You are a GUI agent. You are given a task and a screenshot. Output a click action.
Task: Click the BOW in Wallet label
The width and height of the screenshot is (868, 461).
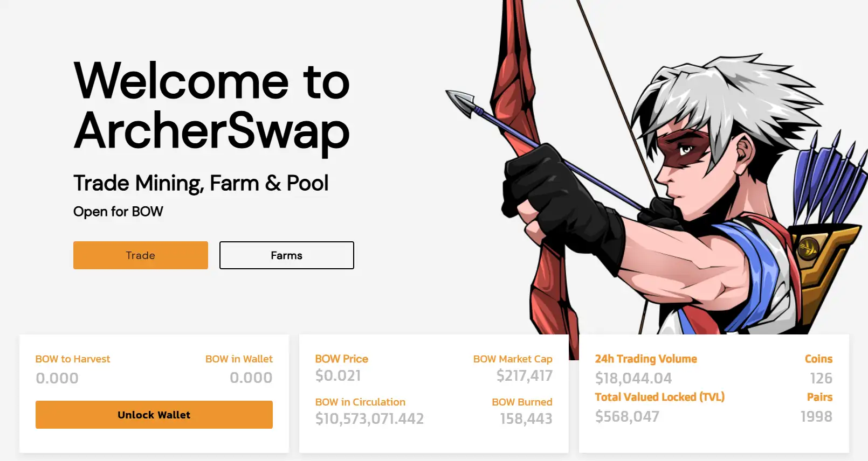[239, 359]
